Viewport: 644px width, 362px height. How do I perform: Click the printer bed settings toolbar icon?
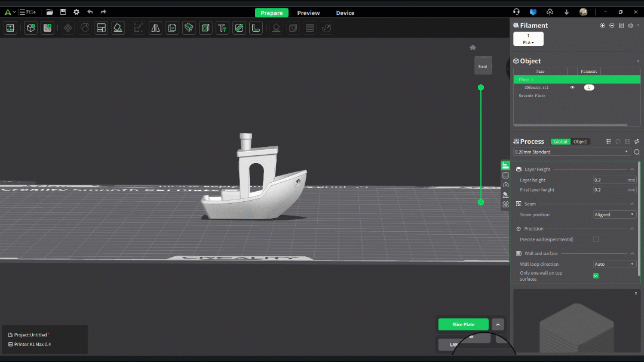click(10, 28)
